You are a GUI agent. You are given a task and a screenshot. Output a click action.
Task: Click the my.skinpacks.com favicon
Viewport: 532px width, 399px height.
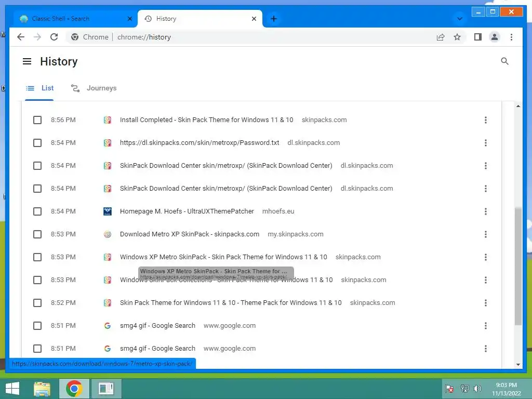[x=107, y=234]
